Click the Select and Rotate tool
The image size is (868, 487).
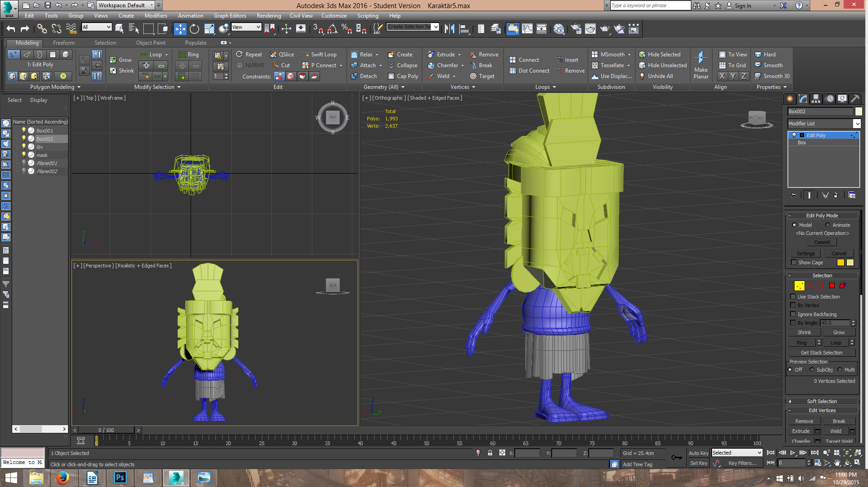[194, 29]
